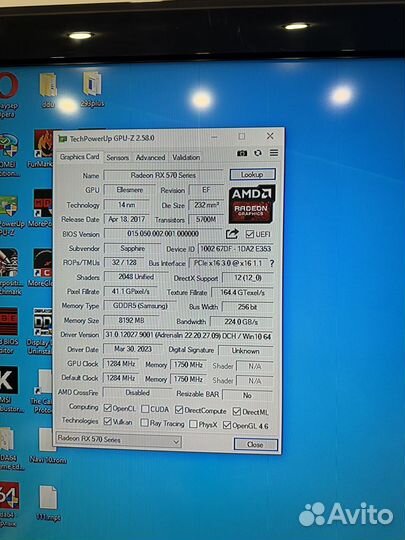The width and height of the screenshot is (405, 540).
Task: Toggle the OpenCL checkbox
Action: [107, 408]
